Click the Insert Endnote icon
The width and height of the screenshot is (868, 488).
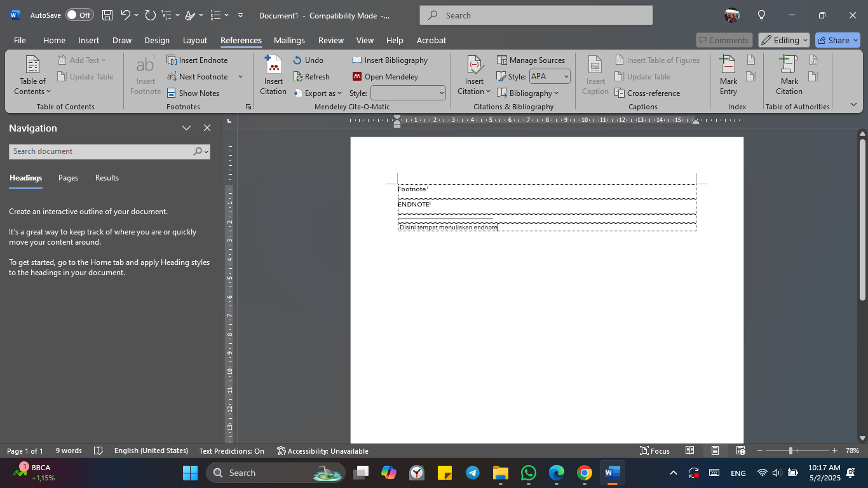point(170,60)
